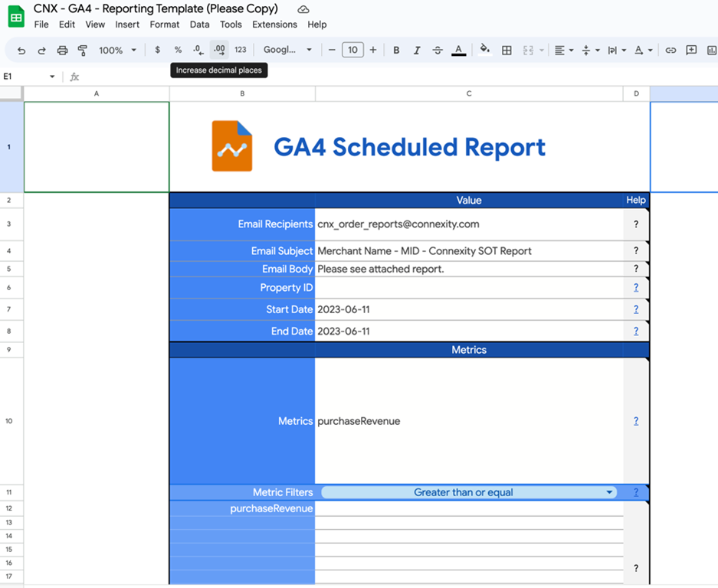Open the Metric Filters help link

[x=636, y=492]
